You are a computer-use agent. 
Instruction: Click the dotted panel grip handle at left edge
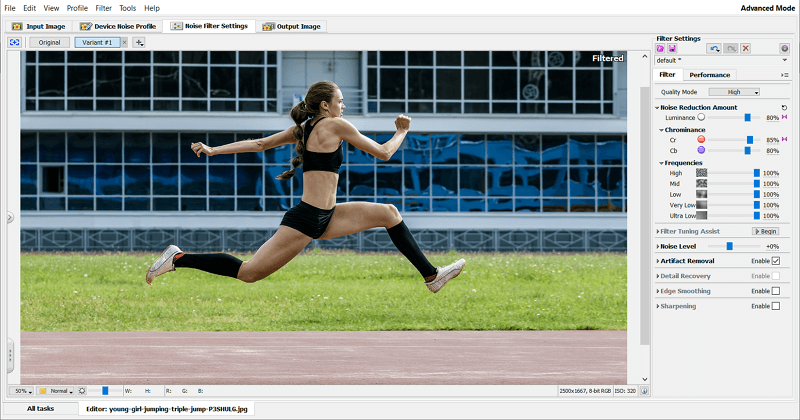tap(10, 356)
